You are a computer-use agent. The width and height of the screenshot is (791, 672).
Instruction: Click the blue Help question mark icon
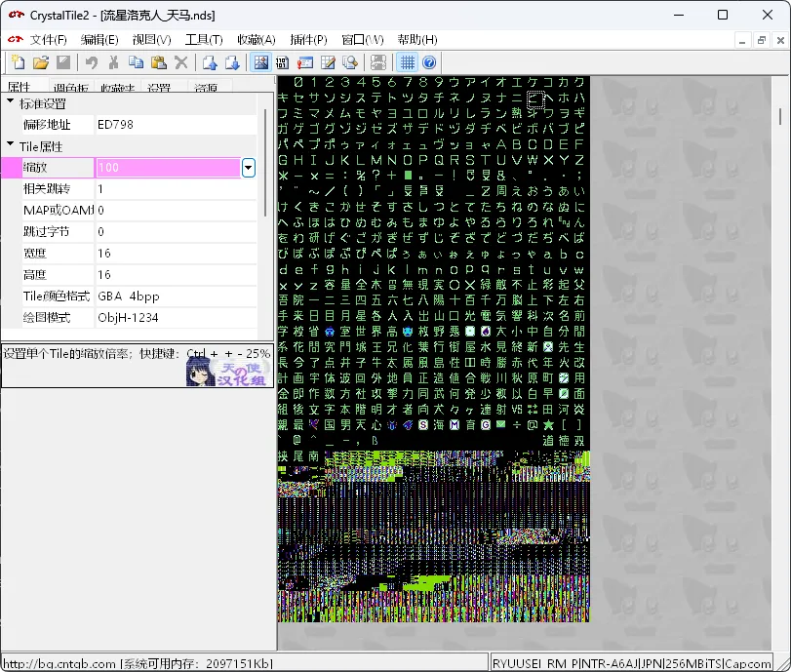[x=429, y=62]
